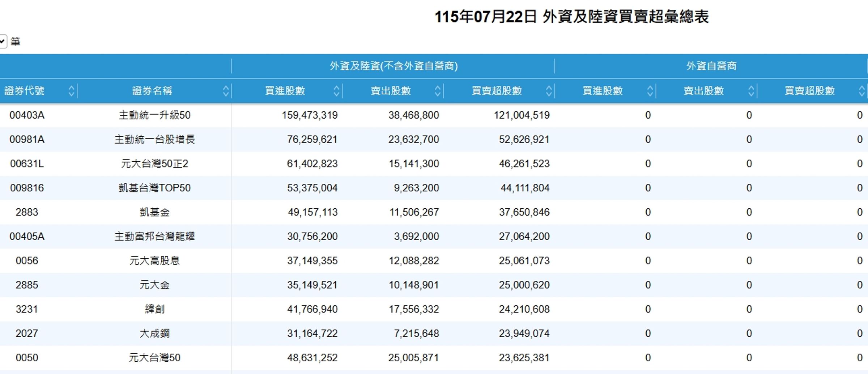Click net volume 121,004,519

coord(522,115)
